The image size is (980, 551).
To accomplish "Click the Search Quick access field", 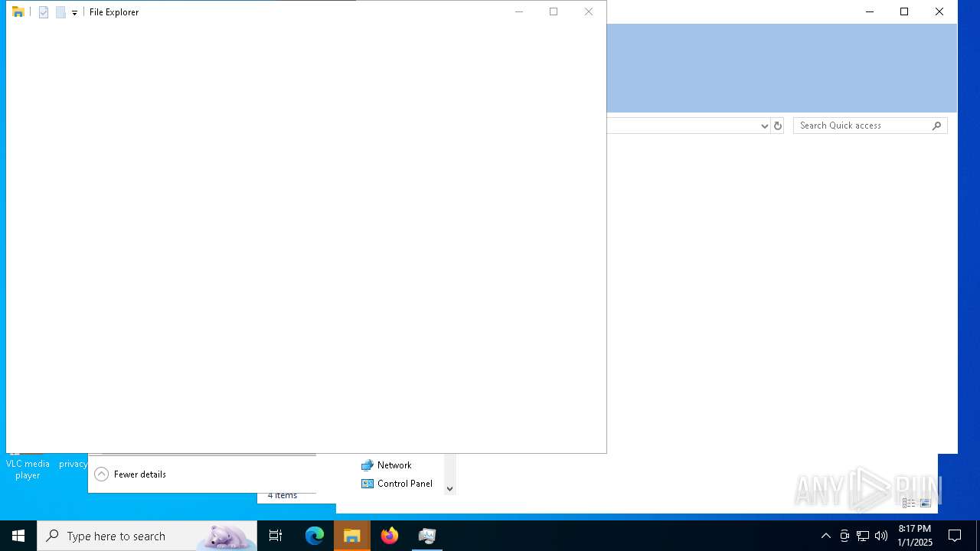I will pyautogui.click(x=870, y=126).
